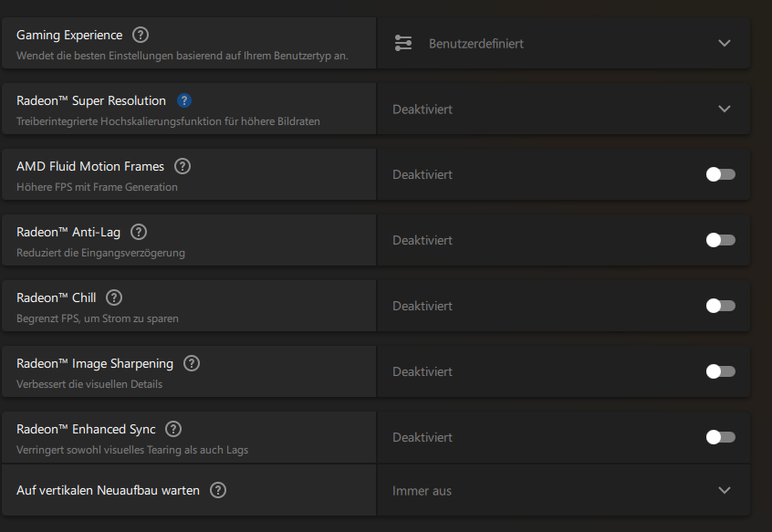
Task: Click blue help icon for Radeon Super Resolution
Action: (184, 100)
